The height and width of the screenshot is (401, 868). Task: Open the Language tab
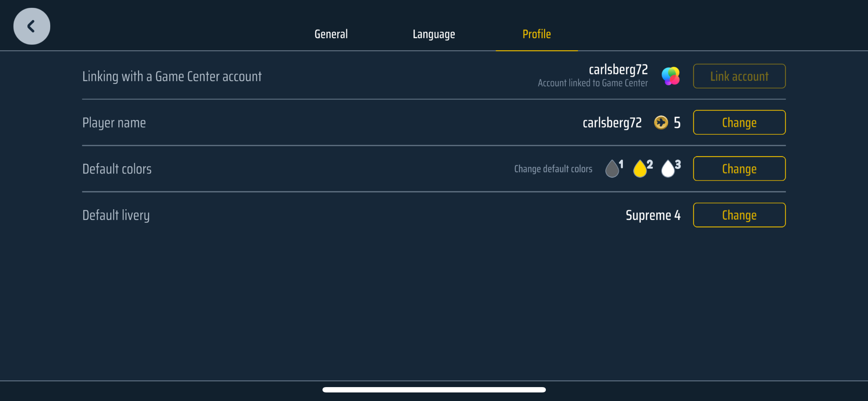tap(434, 34)
